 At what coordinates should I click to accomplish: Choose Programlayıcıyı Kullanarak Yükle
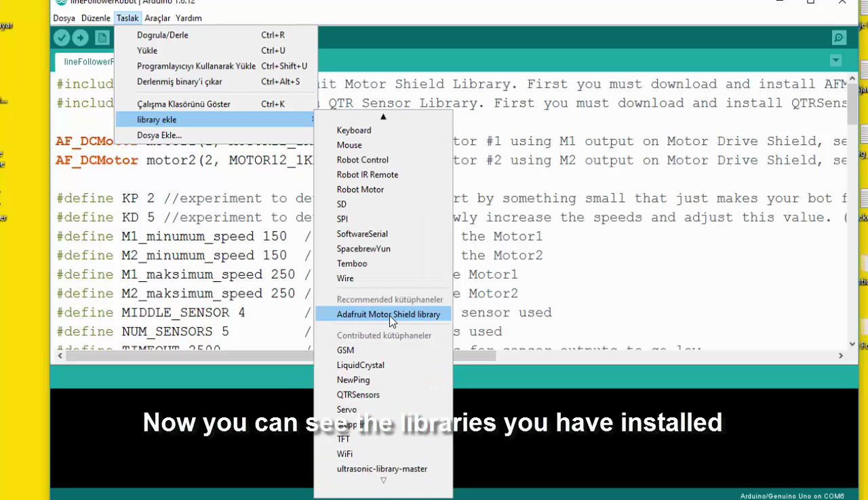[x=216, y=66]
